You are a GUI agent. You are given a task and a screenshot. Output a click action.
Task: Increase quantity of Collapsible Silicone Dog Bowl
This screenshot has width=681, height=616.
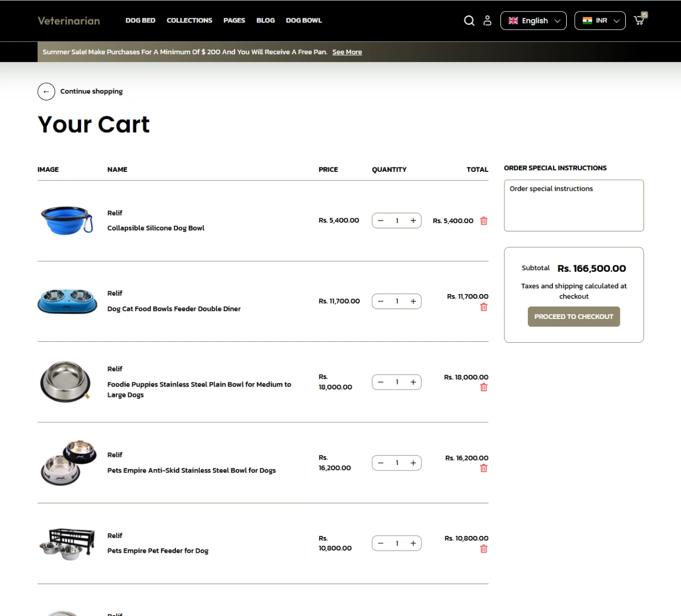tap(413, 221)
